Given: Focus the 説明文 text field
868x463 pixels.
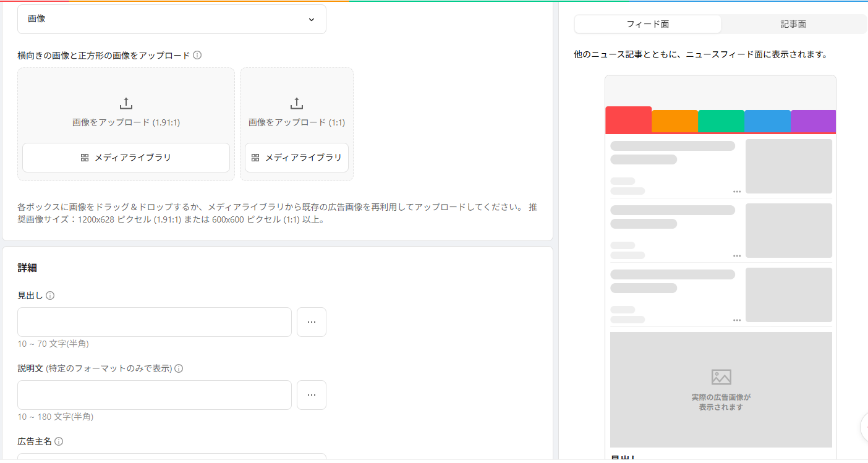Looking at the screenshot, I should (x=155, y=395).
